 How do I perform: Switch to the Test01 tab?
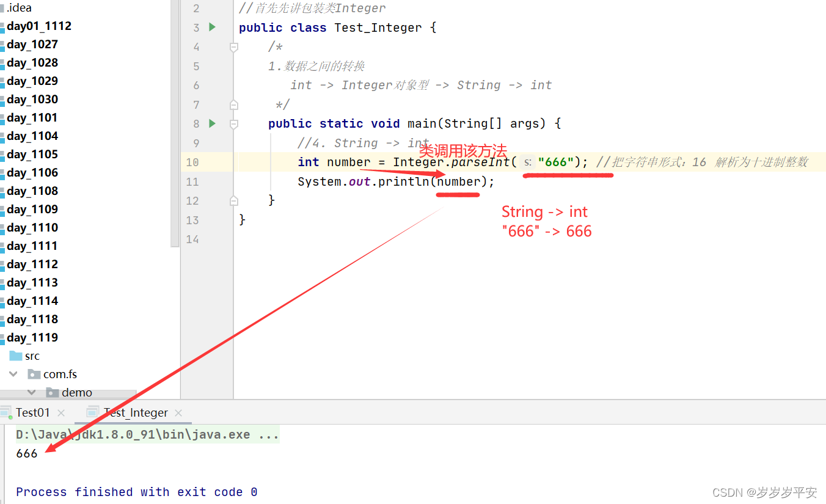click(x=32, y=412)
